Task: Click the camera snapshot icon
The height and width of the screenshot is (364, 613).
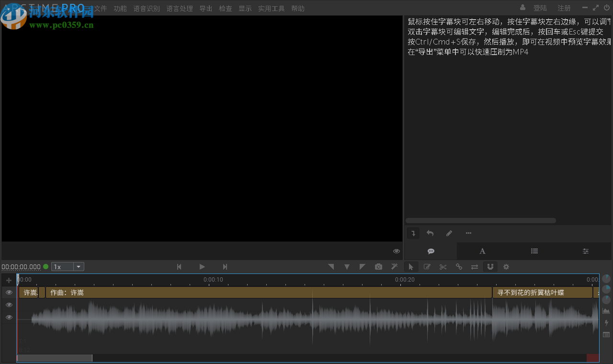Action: pos(378,266)
